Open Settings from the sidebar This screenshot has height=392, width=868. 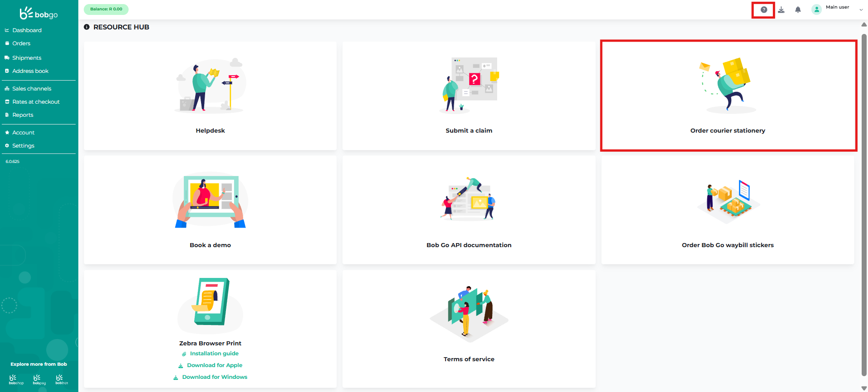23,146
